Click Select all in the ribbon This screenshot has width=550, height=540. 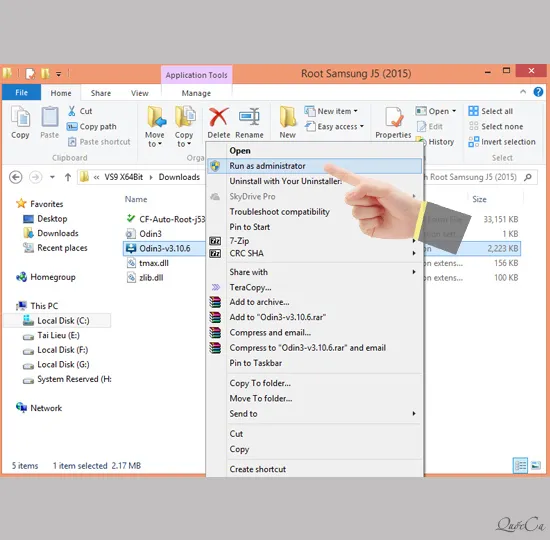click(491, 111)
